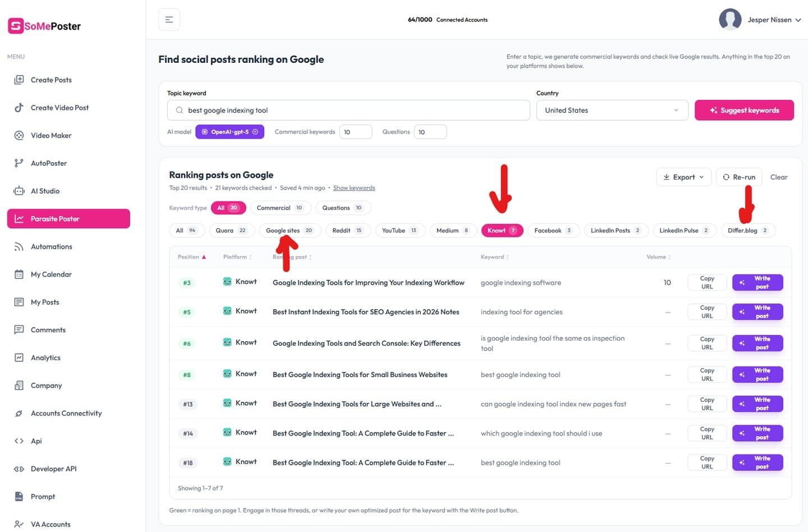Open the Api code brackets icon

point(19,441)
